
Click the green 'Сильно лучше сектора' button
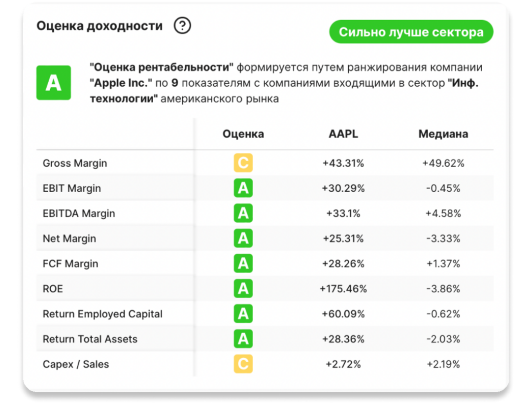(x=411, y=33)
